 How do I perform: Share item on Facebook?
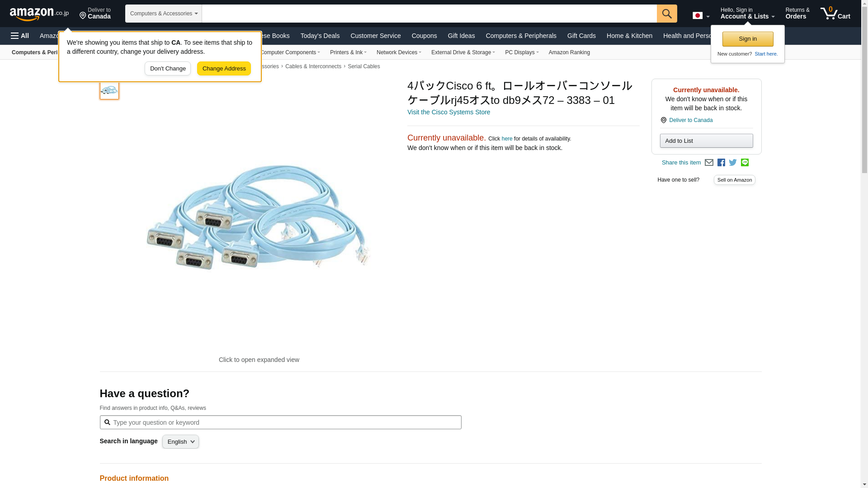tap(721, 163)
